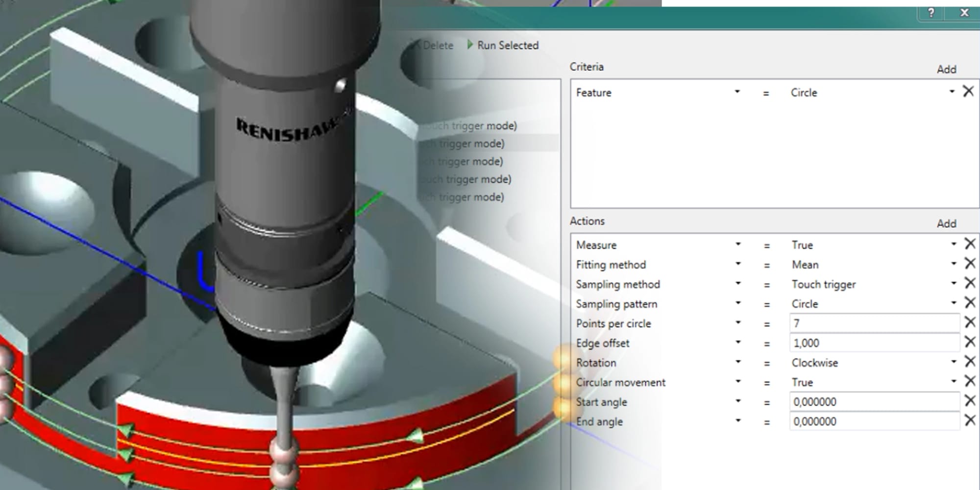The height and width of the screenshot is (490, 980).
Task: Click the Start angle value field
Action: [x=874, y=402]
